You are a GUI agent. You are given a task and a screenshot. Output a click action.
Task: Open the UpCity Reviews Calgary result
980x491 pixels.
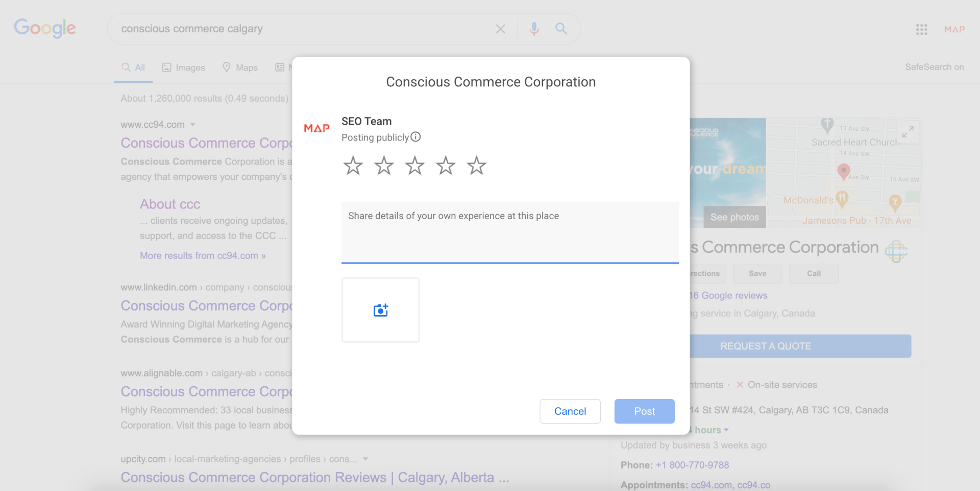tap(315, 477)
